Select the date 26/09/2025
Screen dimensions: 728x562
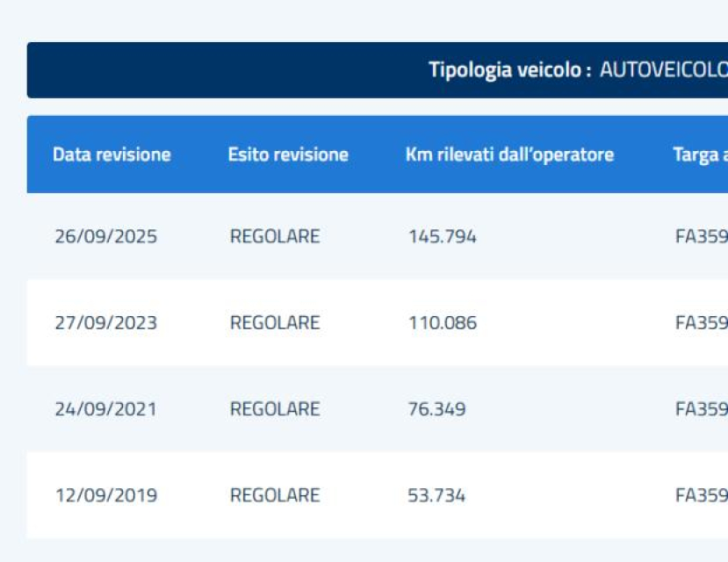click(x=106, y=237)
